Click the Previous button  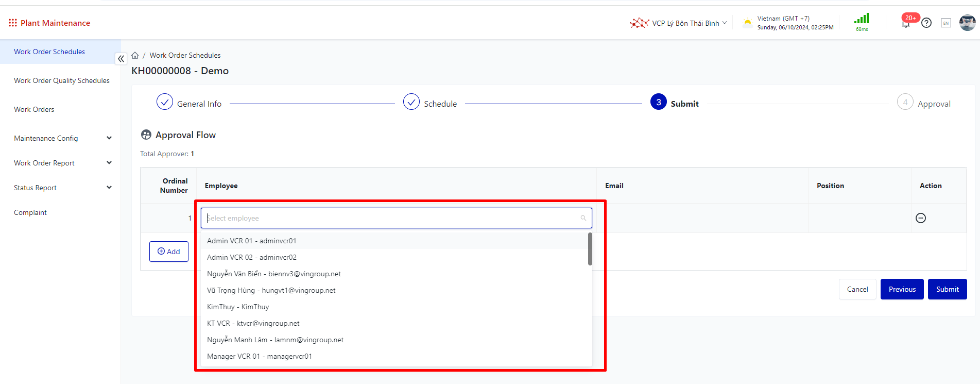tap(902, 289)
